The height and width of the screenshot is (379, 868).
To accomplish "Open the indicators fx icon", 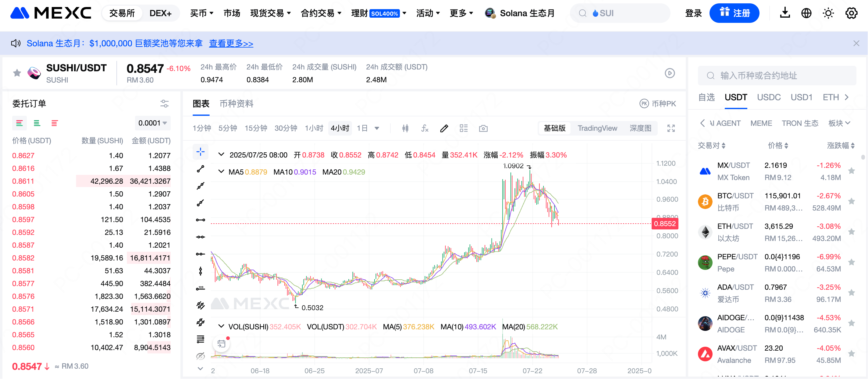I will click(x=425, y=128).
